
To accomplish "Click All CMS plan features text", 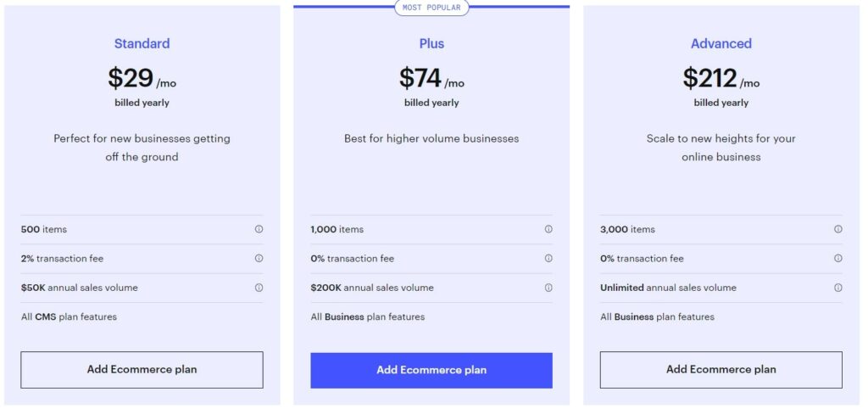I will coord(69,317).
